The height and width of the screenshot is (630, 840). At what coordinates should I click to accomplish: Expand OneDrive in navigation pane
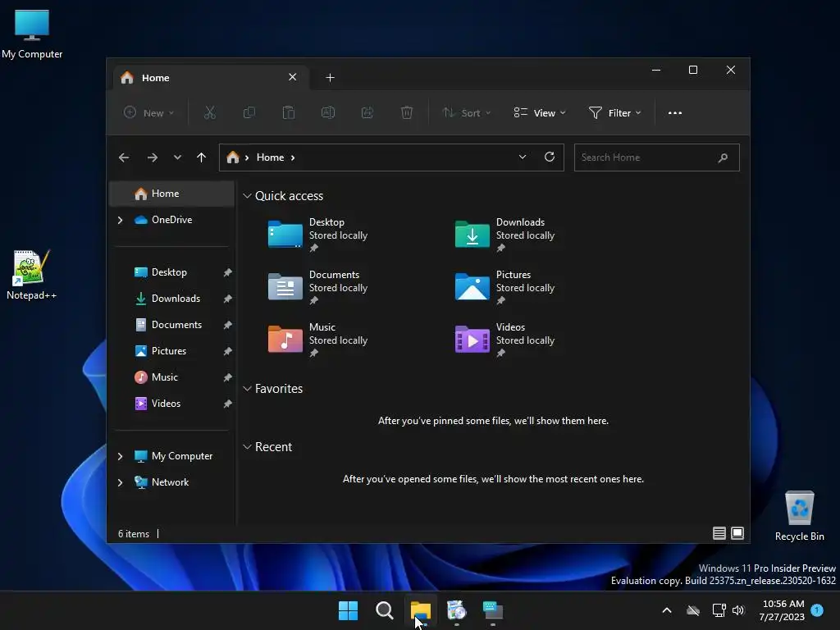pyautogui.click(x=120, y=220)
